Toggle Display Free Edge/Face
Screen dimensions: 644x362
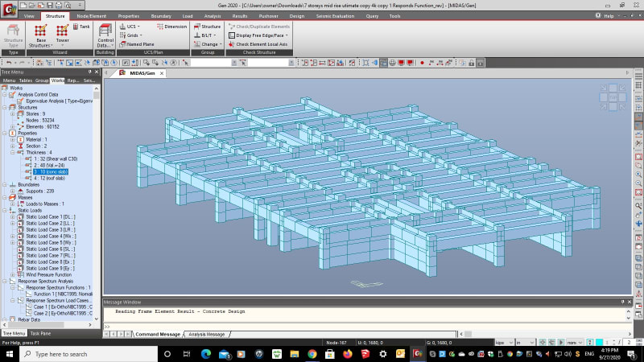click(258, 35)
